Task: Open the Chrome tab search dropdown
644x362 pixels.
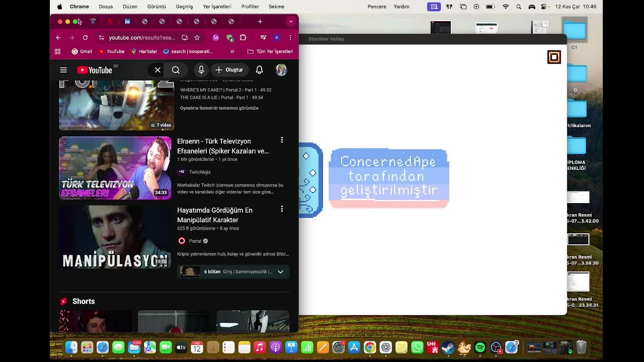Action: pyautogui.click(x=290, y=22)
